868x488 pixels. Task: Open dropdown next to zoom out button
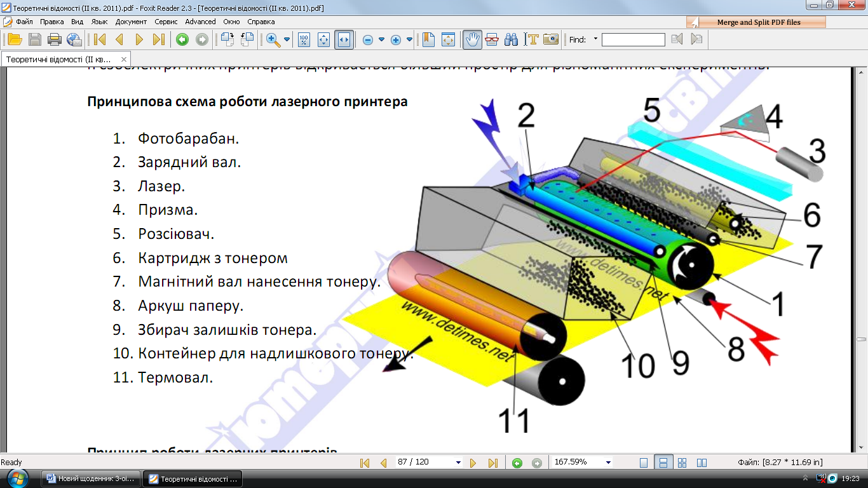click(381, 39)
